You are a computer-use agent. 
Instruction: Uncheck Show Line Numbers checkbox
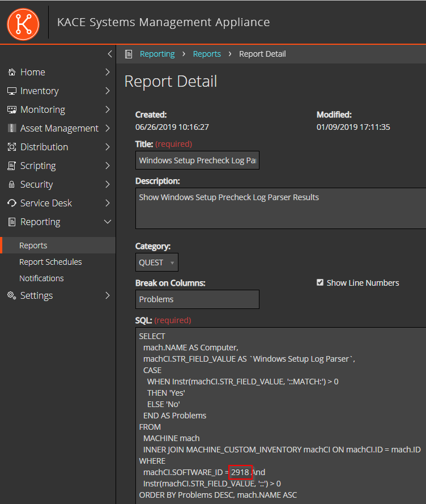(x=320, y=282)
